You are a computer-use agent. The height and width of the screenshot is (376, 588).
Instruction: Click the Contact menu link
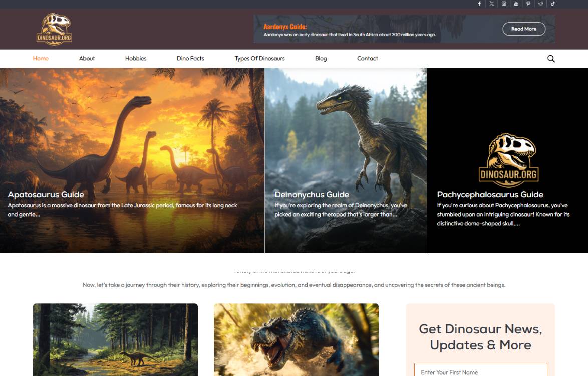coord(367,59)
